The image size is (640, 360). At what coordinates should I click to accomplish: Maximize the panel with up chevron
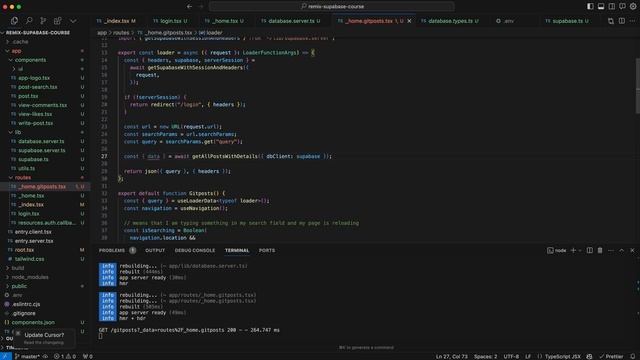click(622, 250)
